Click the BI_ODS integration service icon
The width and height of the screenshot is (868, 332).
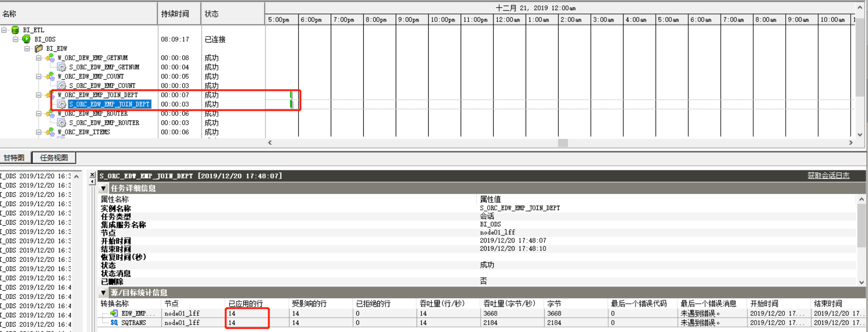coord(26,39)
